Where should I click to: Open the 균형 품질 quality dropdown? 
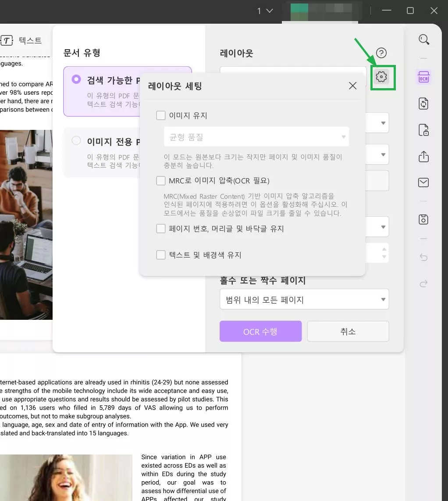tap(256, 137)
